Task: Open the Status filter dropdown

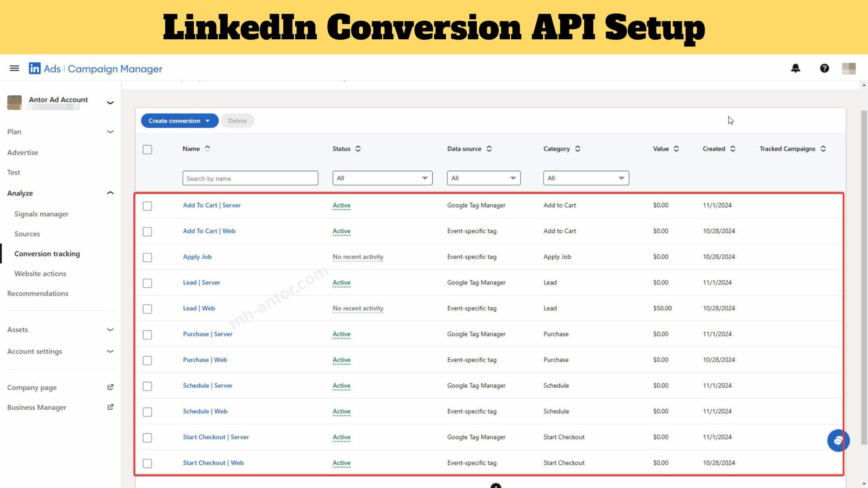Action: click(382, 178)
